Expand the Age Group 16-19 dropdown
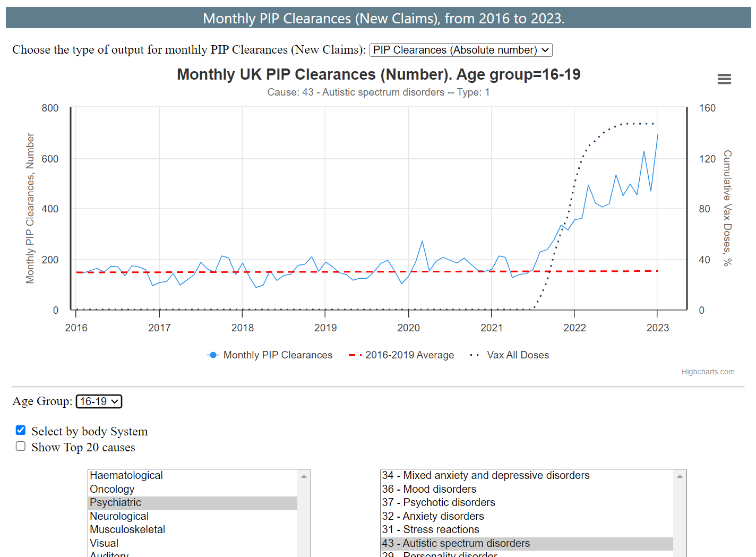 [x=99, y=401]
